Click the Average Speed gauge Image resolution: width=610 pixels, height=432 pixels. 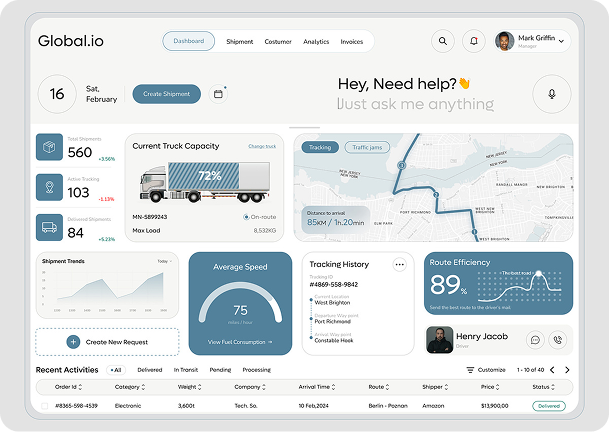[240, 305]
